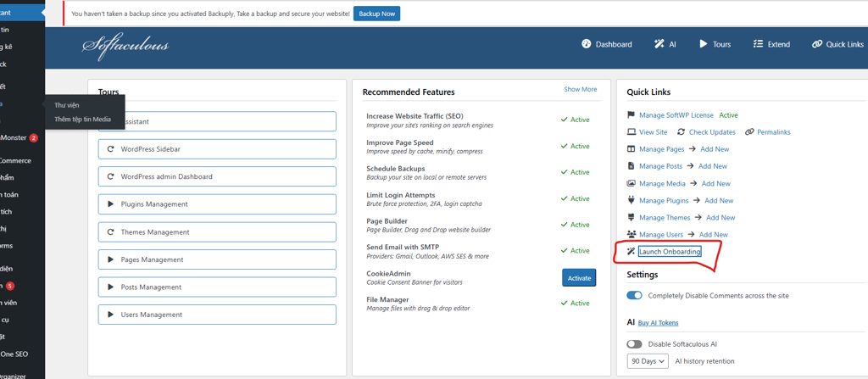Viewport: 868px width, 379px height.
Task: Click replay icon beside Themes Management
Action: click(x=110, y=232)
